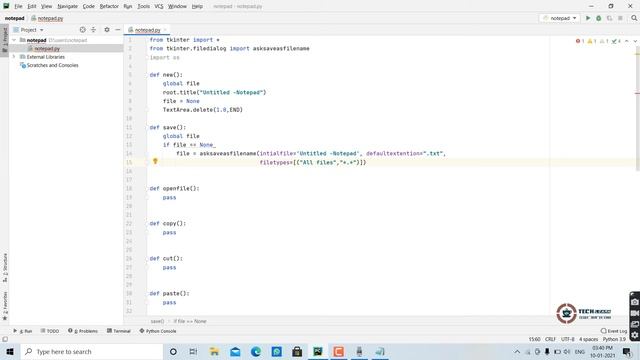The height and width of the screenshot is (360, 640).
Task: Expand External Libraries node
Action: 14,57
